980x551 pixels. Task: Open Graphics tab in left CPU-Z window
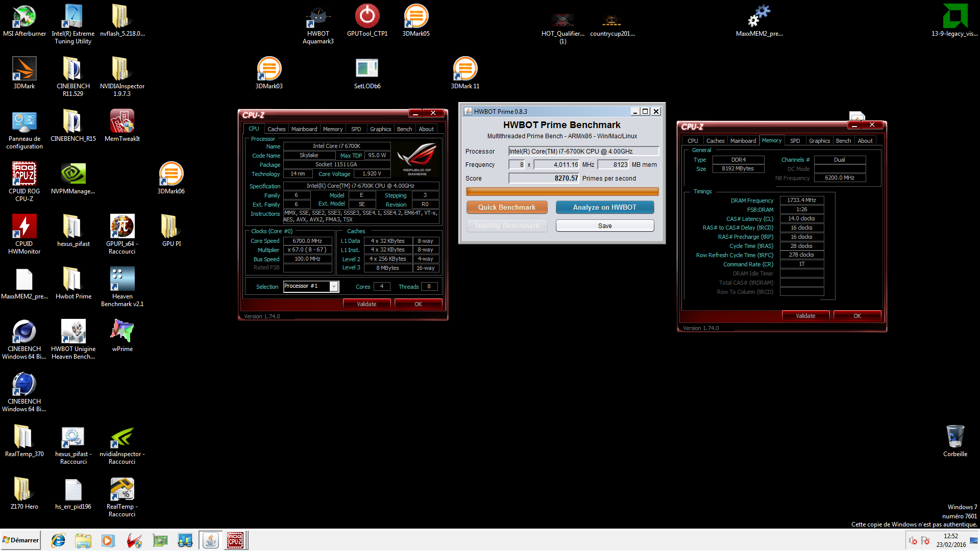381,129
